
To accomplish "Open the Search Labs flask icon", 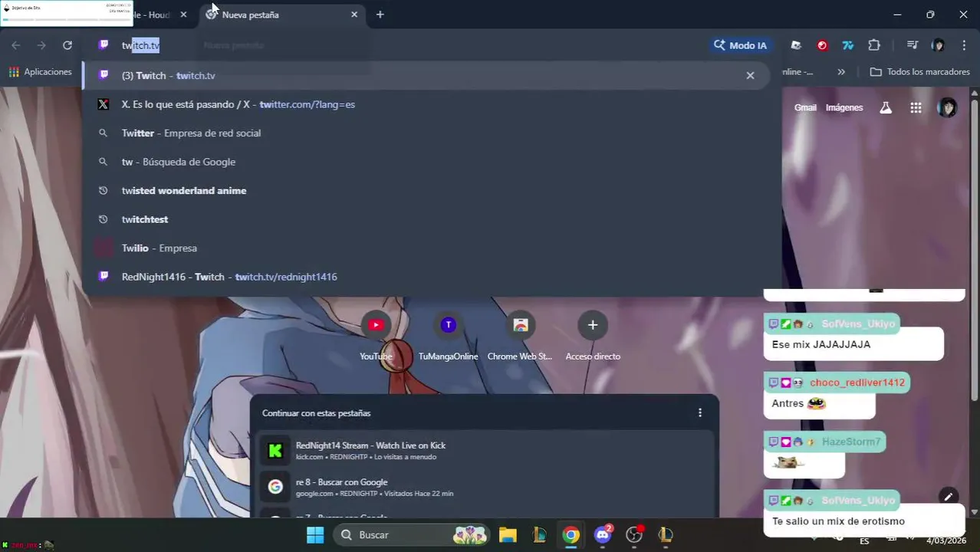I will [x=886, y=107].
